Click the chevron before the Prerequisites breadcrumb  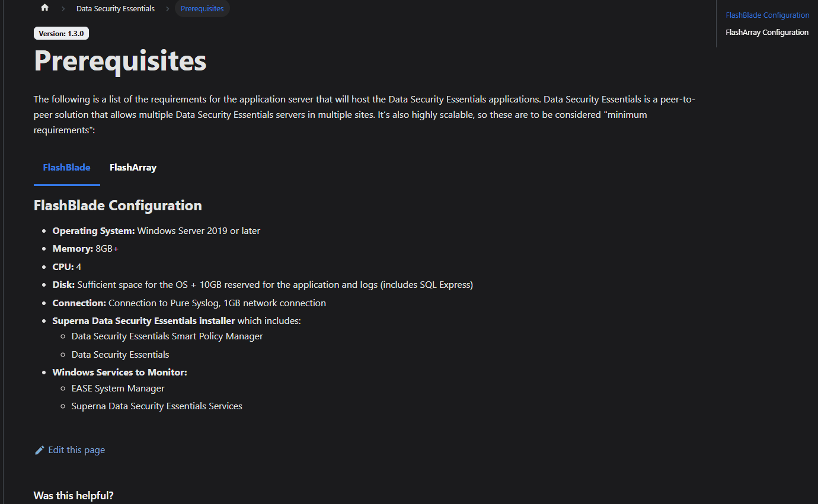coord(168,9)
